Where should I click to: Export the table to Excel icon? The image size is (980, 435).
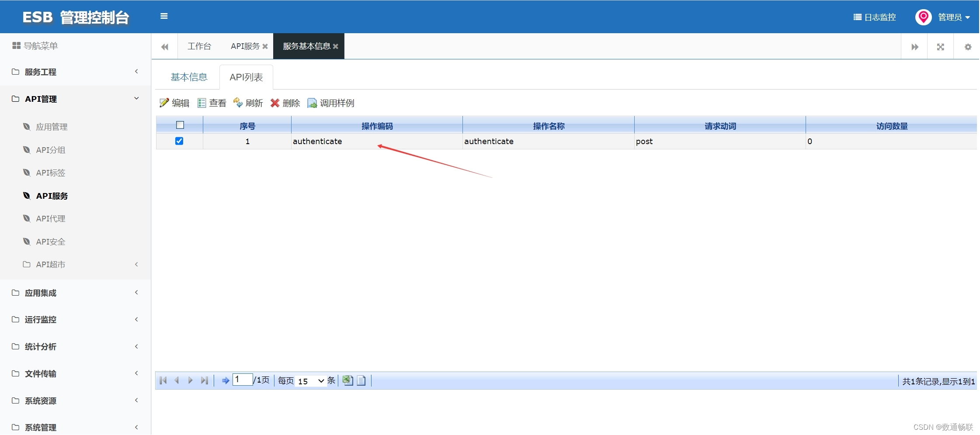348,380
